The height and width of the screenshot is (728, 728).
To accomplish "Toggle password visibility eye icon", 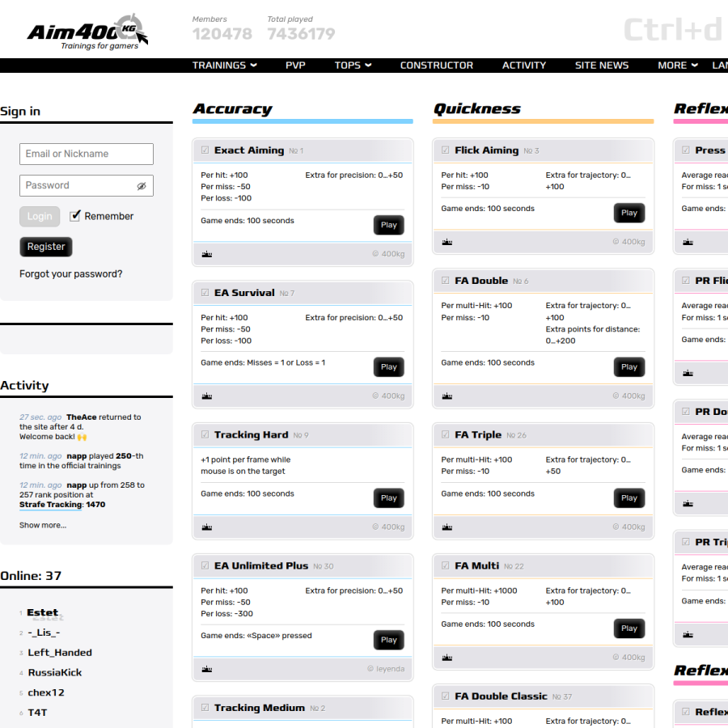I will [x=142, y=186].
